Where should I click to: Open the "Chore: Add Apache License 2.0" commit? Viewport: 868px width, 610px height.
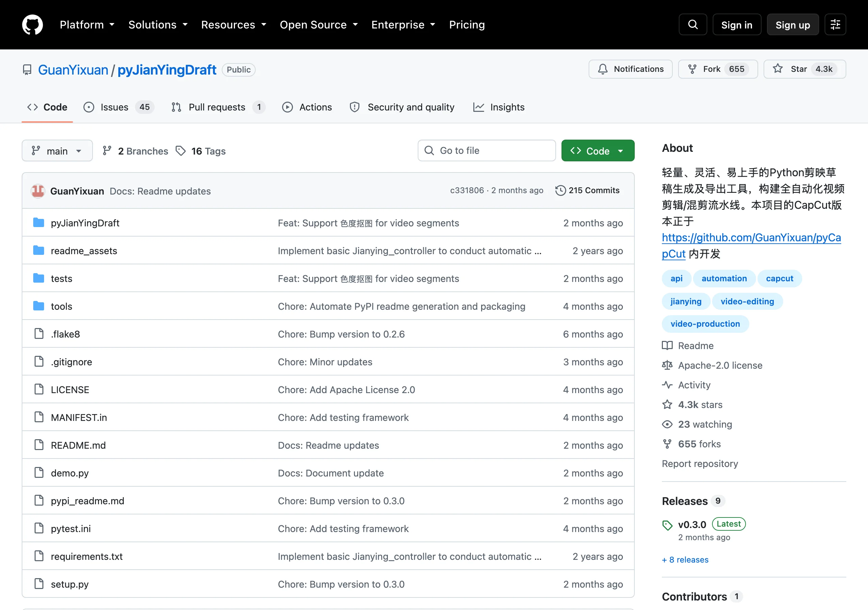(346, 390)
